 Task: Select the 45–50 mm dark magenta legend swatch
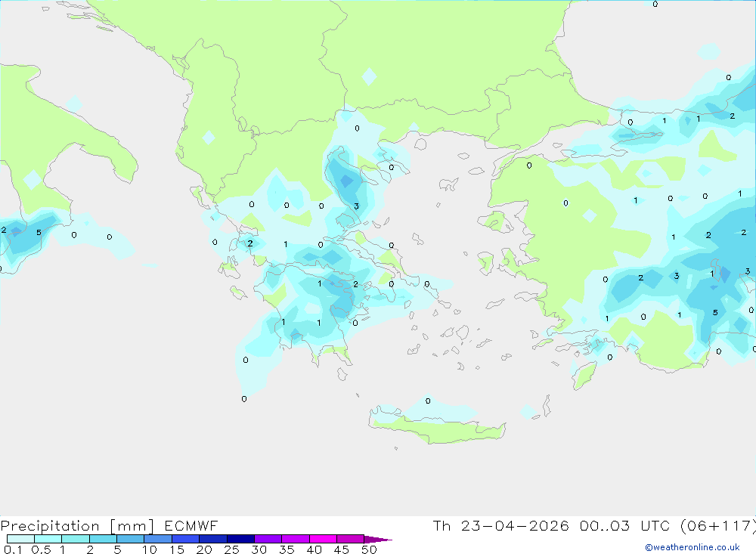pyautogui.click(x=351, y=539)
